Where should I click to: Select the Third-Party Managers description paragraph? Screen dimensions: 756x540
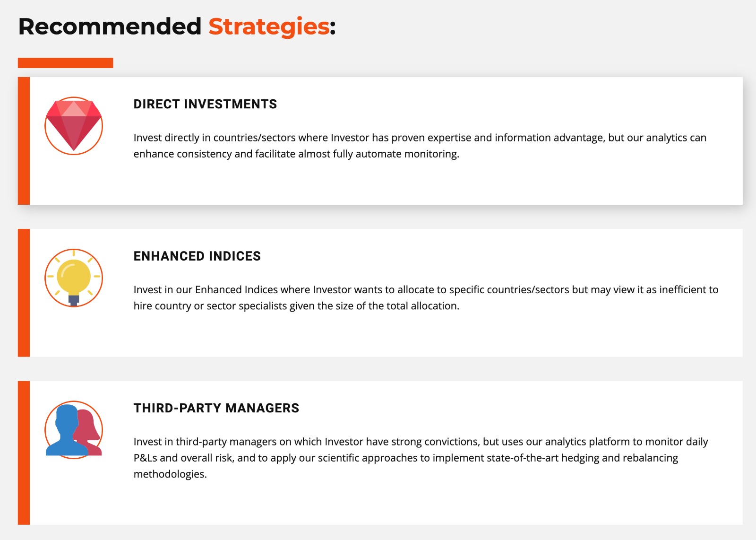(421, 458)
